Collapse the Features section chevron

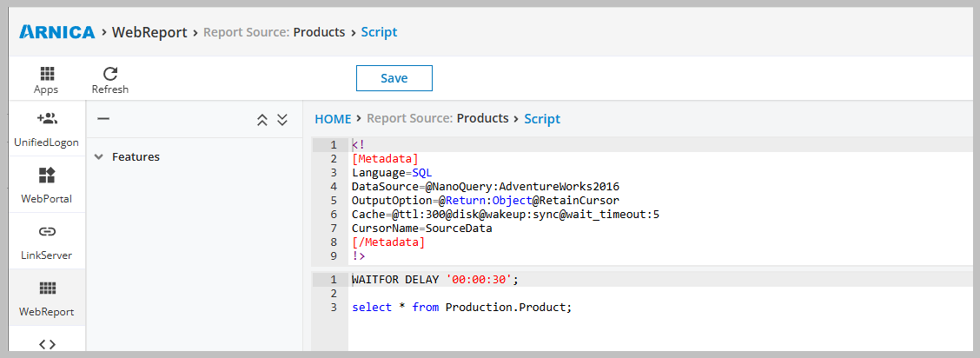click(x=99, y=157)
